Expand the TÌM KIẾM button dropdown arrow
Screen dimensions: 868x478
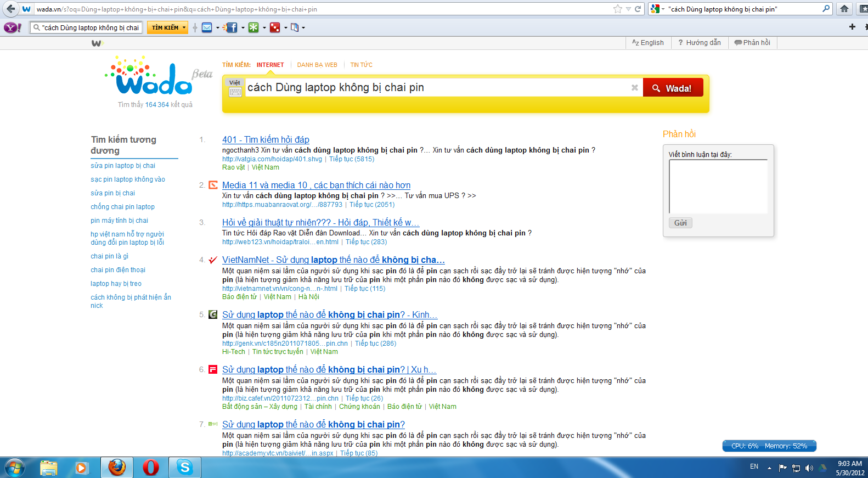(184, 27)
